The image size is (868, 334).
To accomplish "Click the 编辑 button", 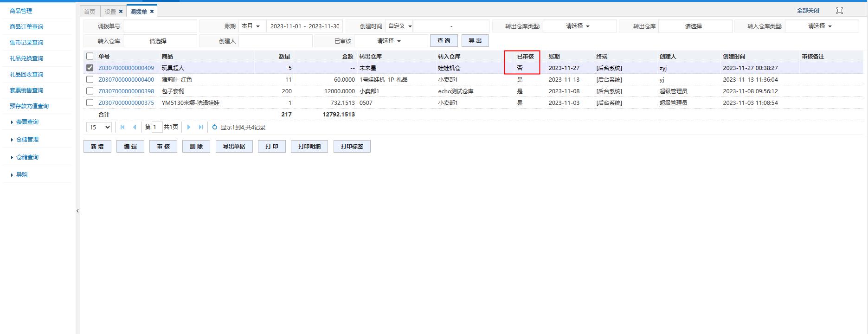I will tap(130, 147).
